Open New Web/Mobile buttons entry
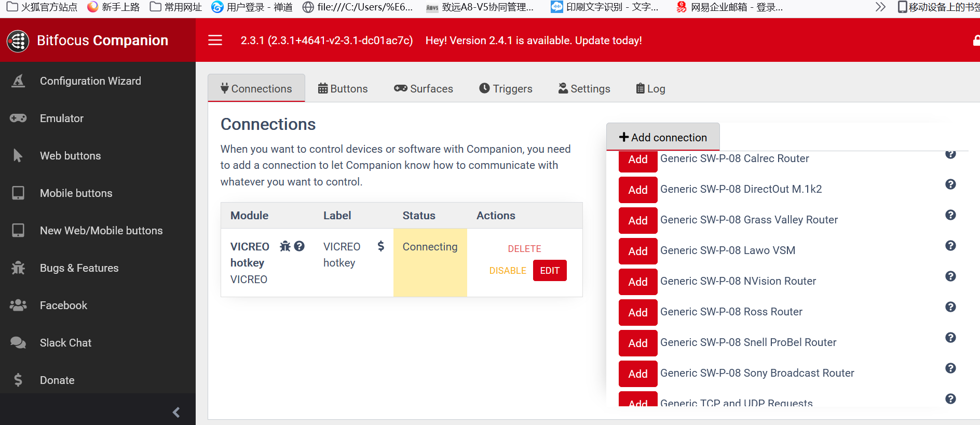 click(x=98, y=231)
